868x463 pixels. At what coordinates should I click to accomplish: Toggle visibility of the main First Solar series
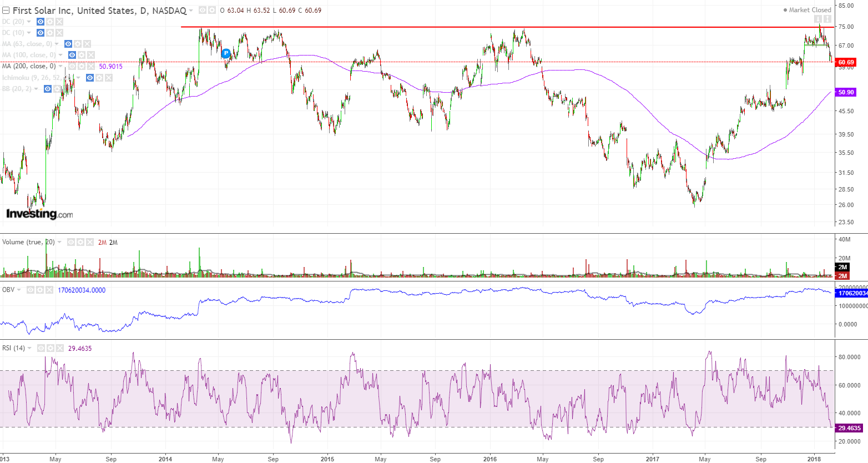click(x=203, y=11)
